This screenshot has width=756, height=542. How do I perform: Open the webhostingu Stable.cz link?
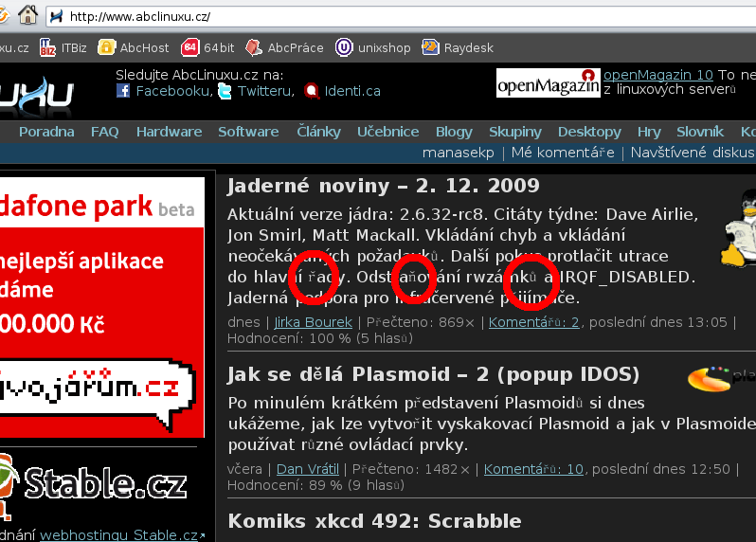[118, 535]
